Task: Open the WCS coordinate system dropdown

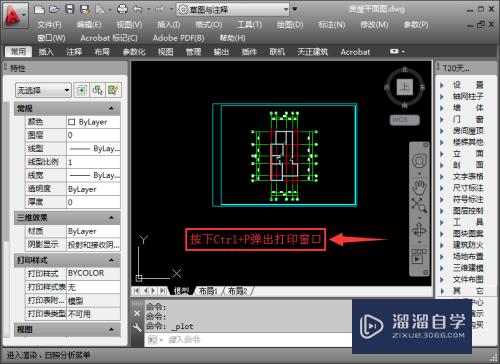Action: point(405,120)
